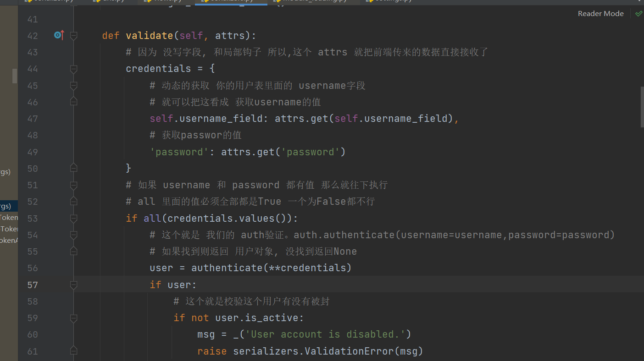Click line number 47 in the gutter

pos(33,119)
